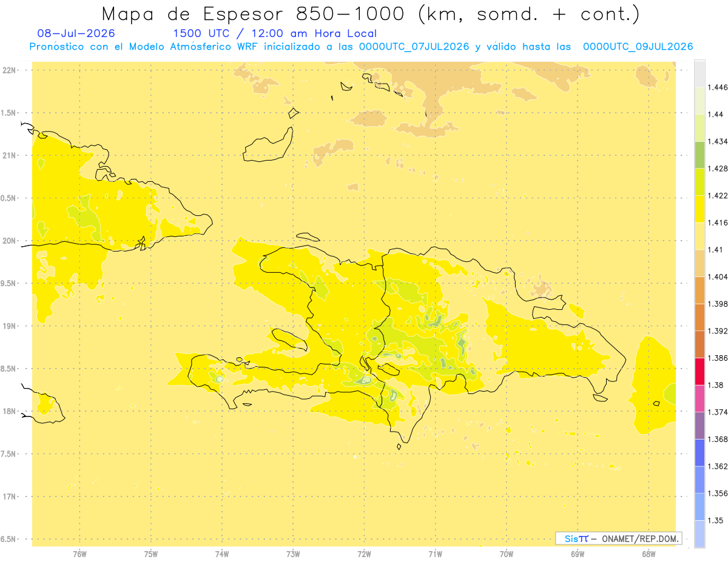
Task: Click the longitude label 74W
Action: [222, 554]
